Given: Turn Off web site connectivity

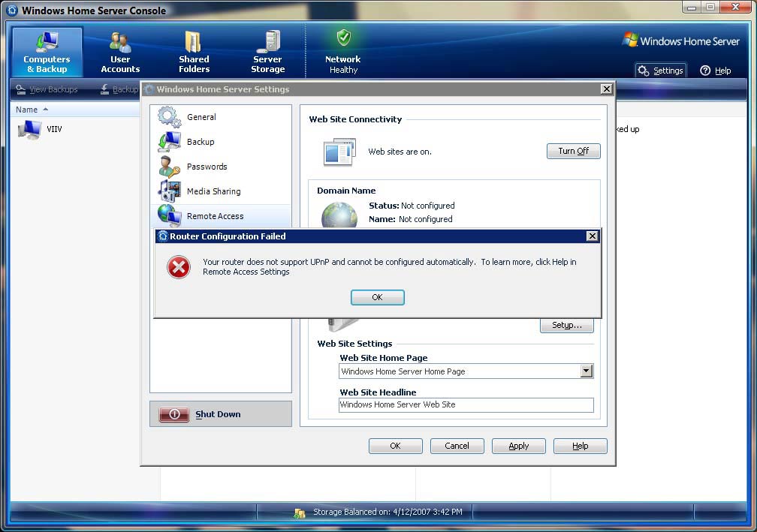Looking at the screenshot, I should pos(573,151).
